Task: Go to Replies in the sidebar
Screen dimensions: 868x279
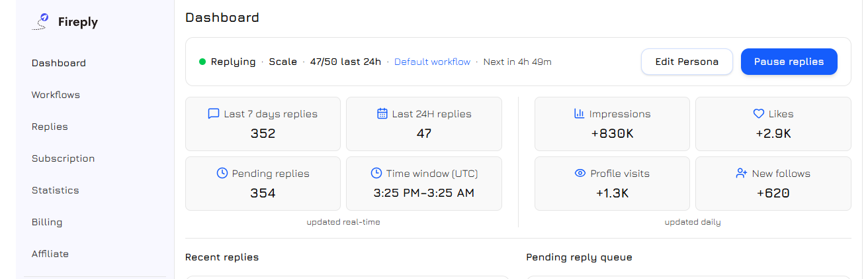Action: [x=50, y=127]
